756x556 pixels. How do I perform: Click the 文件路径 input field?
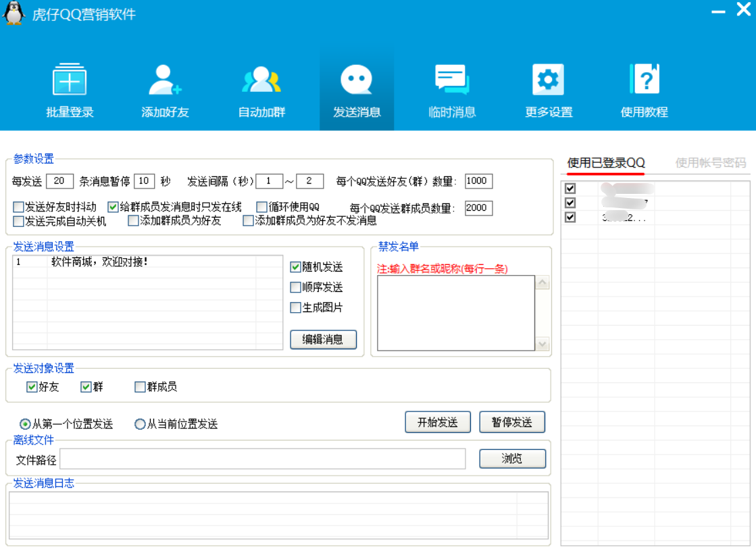263,459
